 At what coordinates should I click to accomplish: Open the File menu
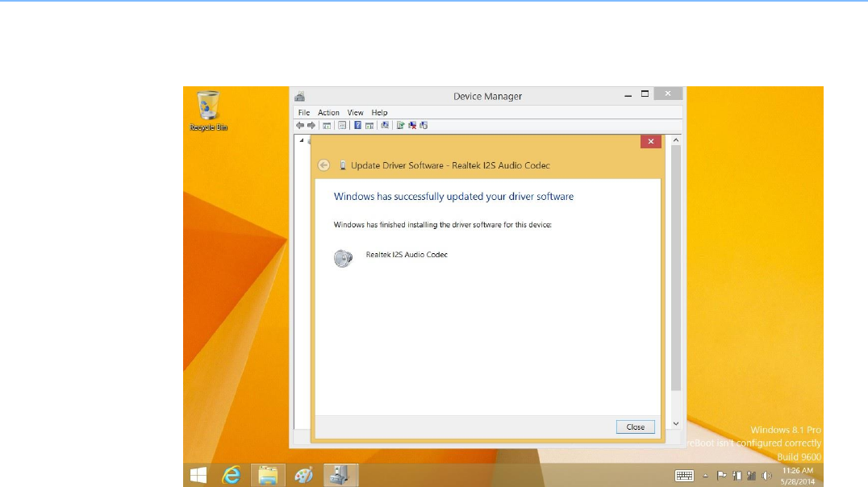click(304, 112)
